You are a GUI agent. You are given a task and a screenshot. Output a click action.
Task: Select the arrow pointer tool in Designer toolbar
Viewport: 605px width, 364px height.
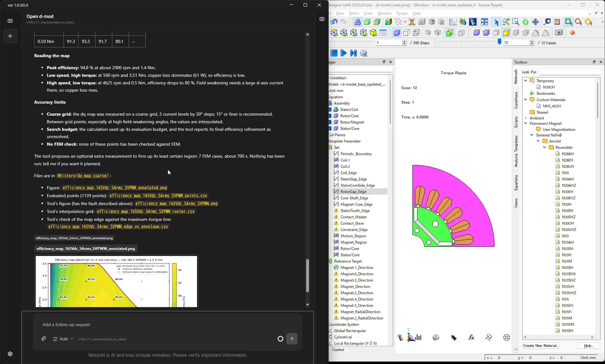pos(496,22)
